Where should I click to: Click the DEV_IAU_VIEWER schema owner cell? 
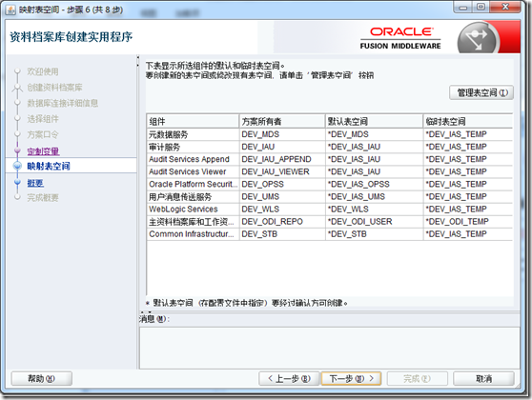[x=282, y=171]
